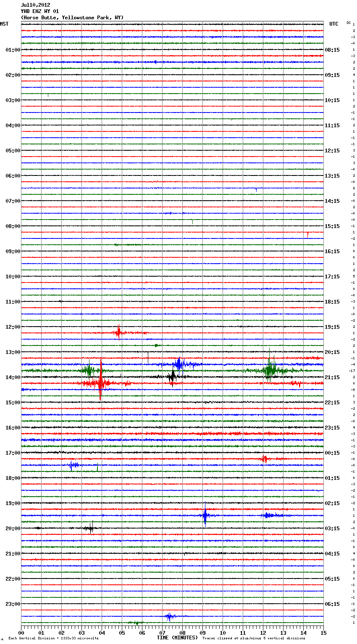Click the "04:00" MST time label
This screenshot has height=644, width=357.
tap(13, 126)
